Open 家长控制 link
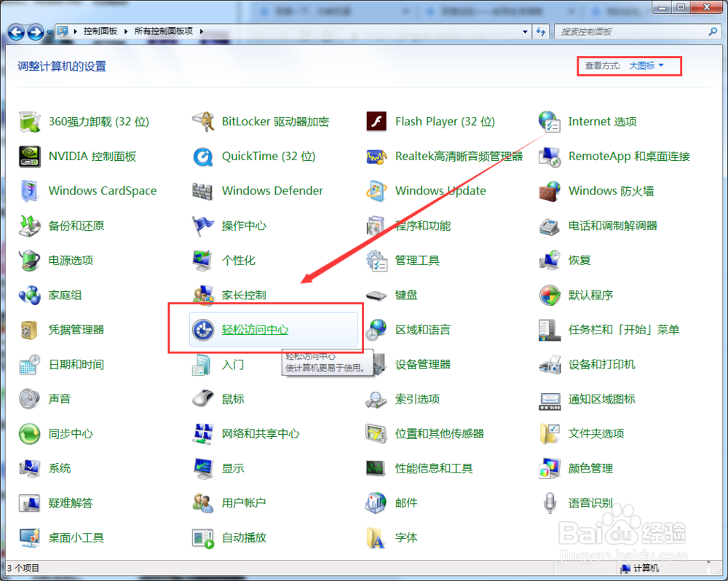Image resolution: width=728 pixels, height=581 pixels. tap(244, 295)
